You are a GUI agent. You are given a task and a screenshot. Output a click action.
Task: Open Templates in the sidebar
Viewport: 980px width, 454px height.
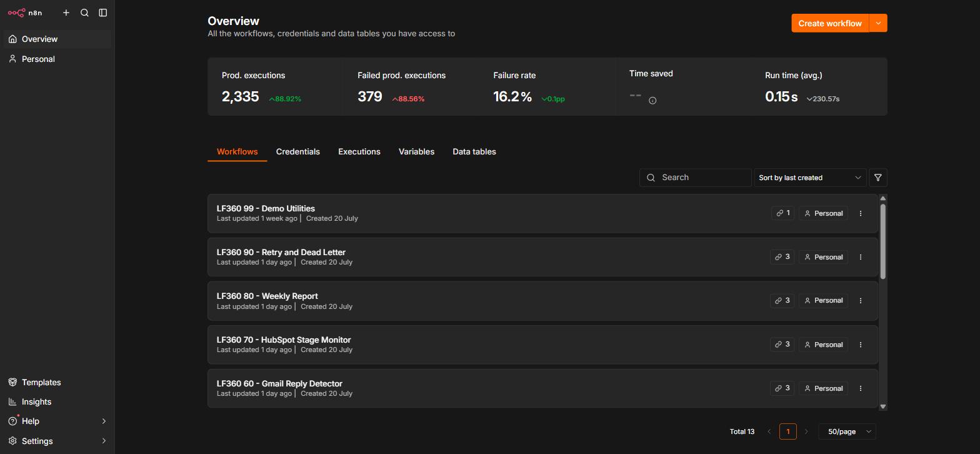pyautogui.click(x=57, y=382)
